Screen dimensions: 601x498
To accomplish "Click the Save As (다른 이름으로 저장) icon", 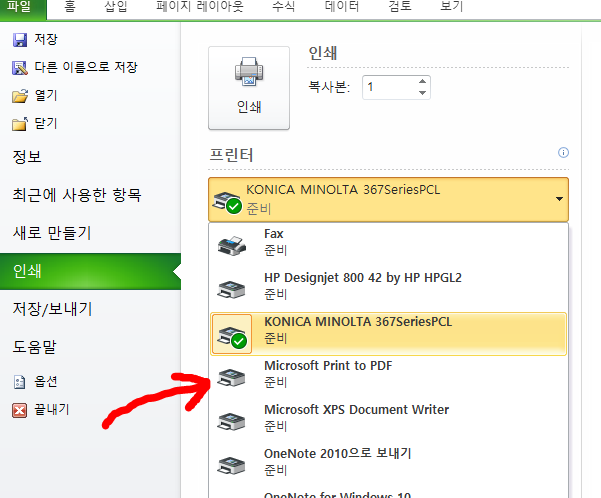I will click(20, 68).
